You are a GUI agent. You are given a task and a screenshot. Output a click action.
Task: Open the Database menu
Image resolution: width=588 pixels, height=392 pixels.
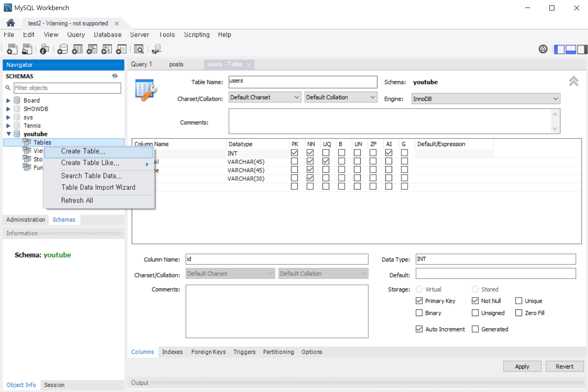click(x=108, y=35)
